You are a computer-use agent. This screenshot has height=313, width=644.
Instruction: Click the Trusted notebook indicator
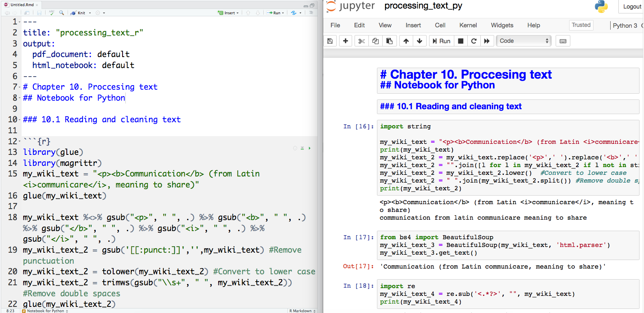pos(581,25)
